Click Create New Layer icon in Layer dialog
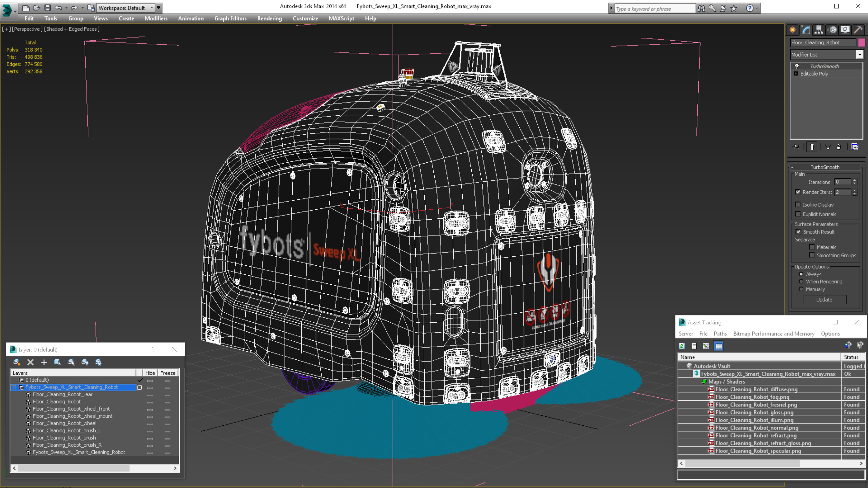This screenshot has height=488, width=868. [17, 362]
